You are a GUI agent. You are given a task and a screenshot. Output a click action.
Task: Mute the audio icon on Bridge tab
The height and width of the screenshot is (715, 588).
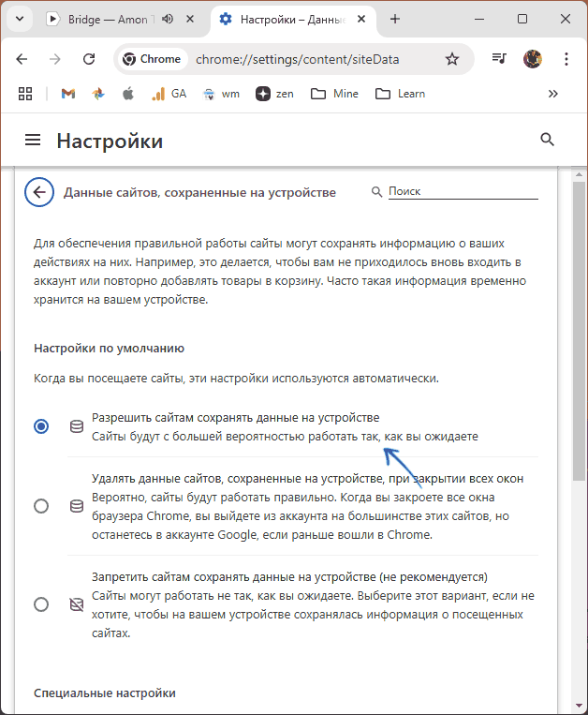click(x=168, y=19)
